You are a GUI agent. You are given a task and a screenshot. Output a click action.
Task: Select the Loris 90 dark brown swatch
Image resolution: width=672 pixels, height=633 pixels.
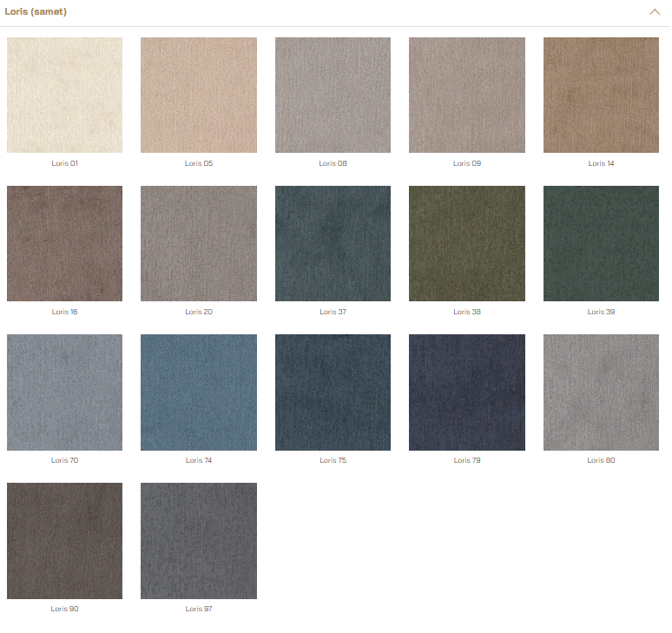[65, 541]
